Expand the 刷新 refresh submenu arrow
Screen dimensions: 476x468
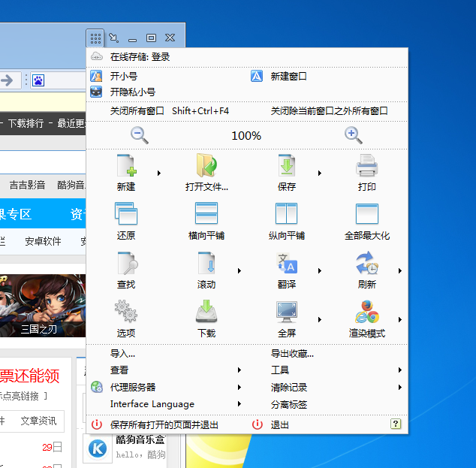pos(400,270)
